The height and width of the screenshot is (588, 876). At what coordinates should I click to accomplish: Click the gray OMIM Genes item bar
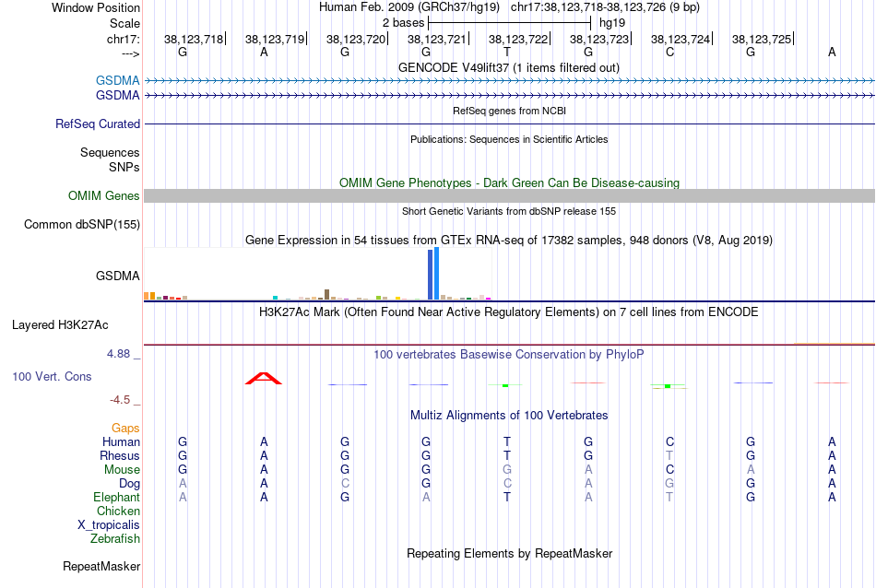(510, 195)
